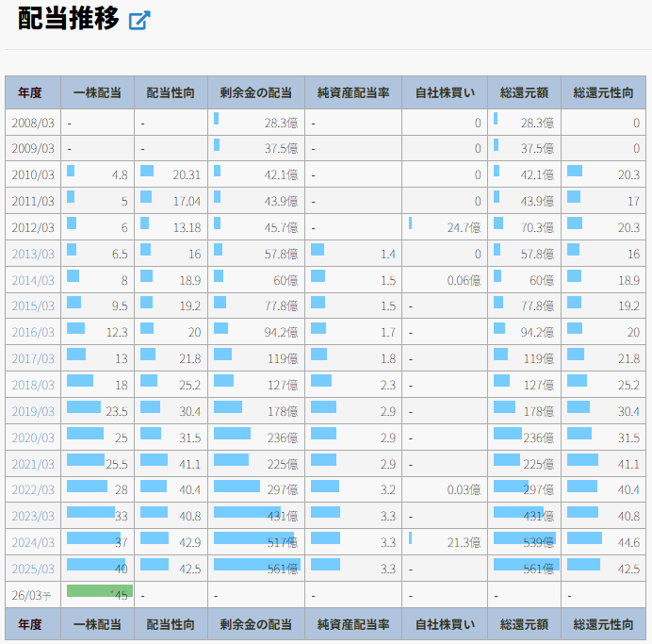Click the 一株配当 header in the top row

point(97,92)
